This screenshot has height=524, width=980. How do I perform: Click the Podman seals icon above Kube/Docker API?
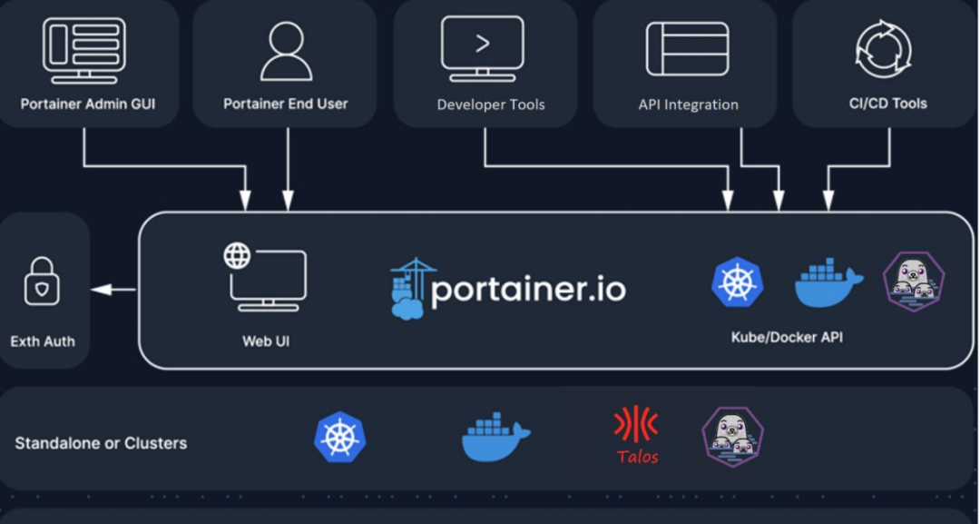[914, 282]
